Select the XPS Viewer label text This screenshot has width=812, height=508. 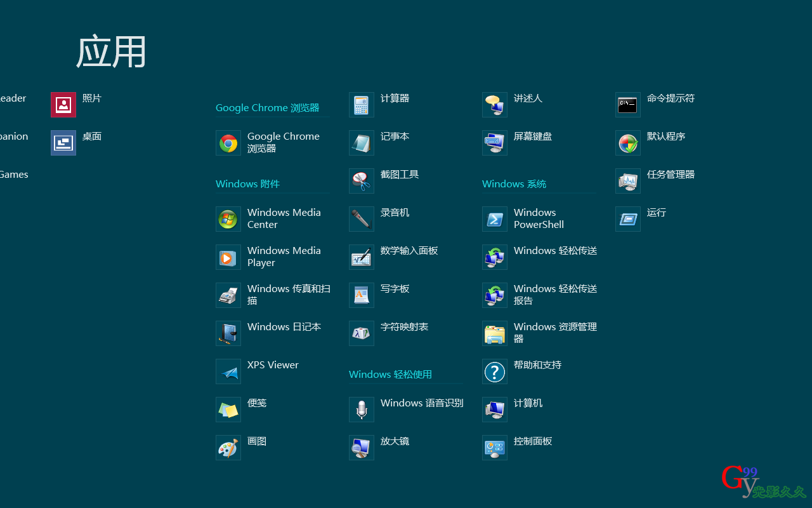[273, 365]
